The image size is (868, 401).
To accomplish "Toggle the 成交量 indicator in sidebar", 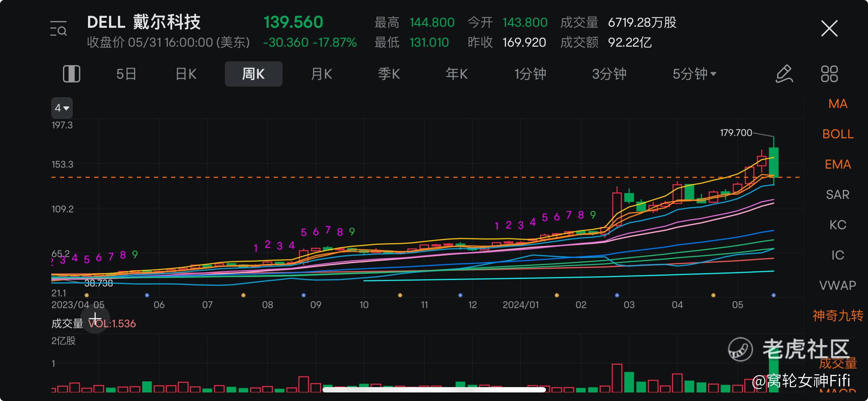I will point(838,363).
